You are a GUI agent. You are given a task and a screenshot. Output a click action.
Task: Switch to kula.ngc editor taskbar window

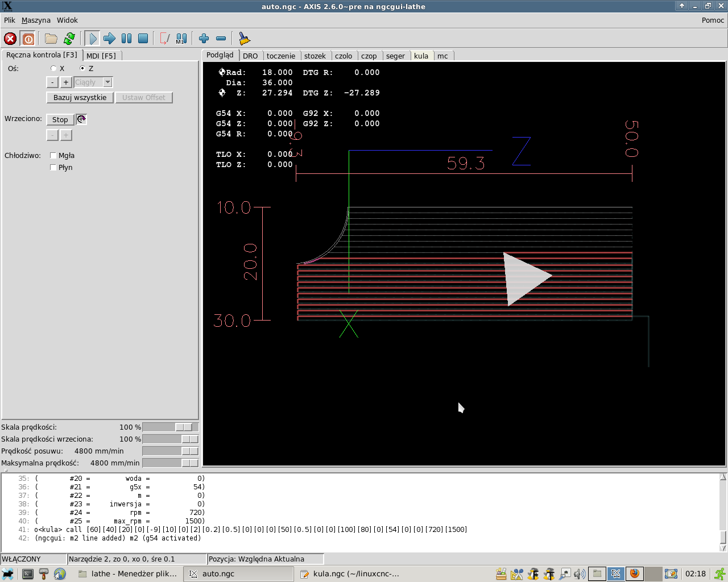tap(350, 574)
